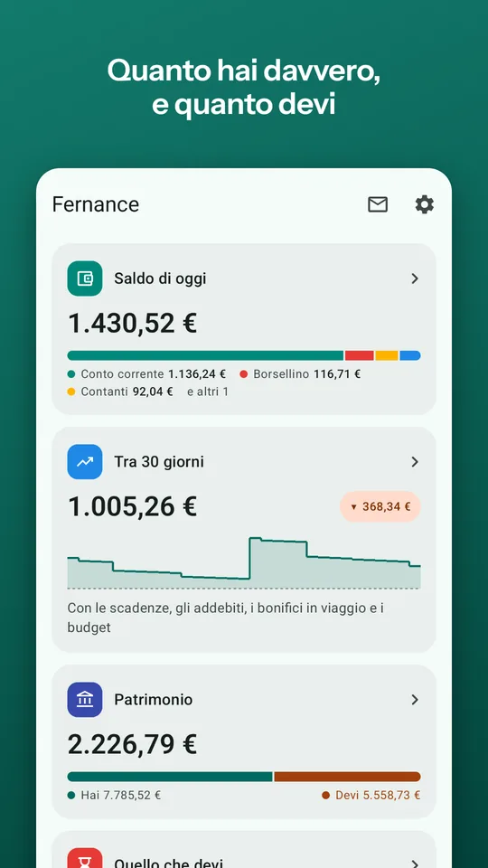Tap the 2.226,79 € net worth amount
This screenshot has width=488, height=868.
(x=132, y=744)
